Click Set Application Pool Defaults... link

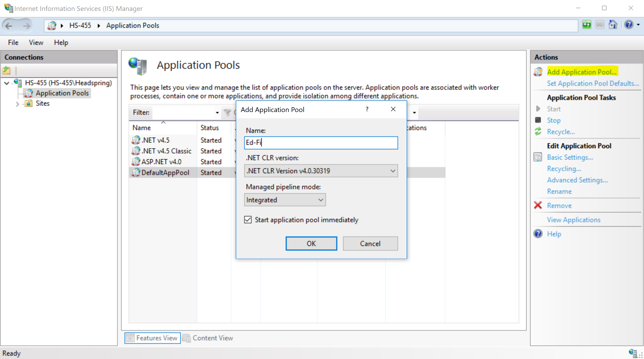tap(593, 83)
